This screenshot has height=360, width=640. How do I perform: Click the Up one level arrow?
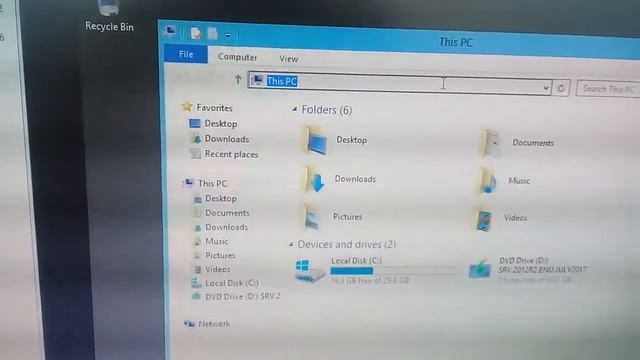[238, 80]
